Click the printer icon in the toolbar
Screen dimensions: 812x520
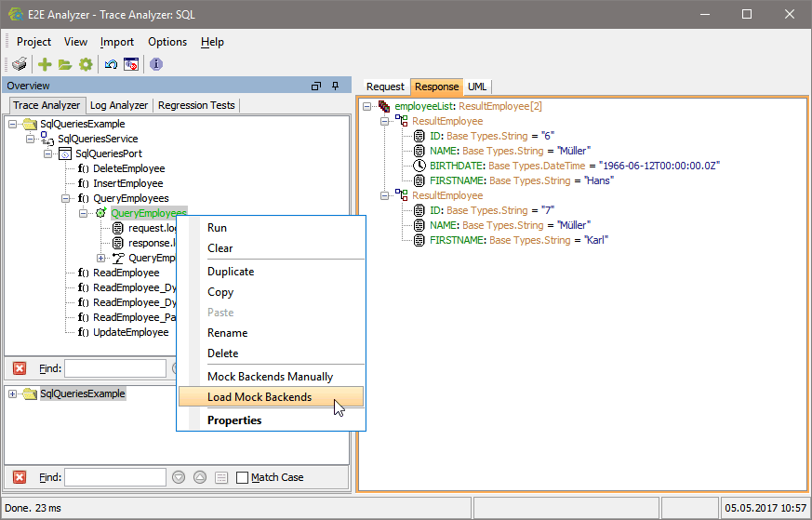[x=19, y=64]
